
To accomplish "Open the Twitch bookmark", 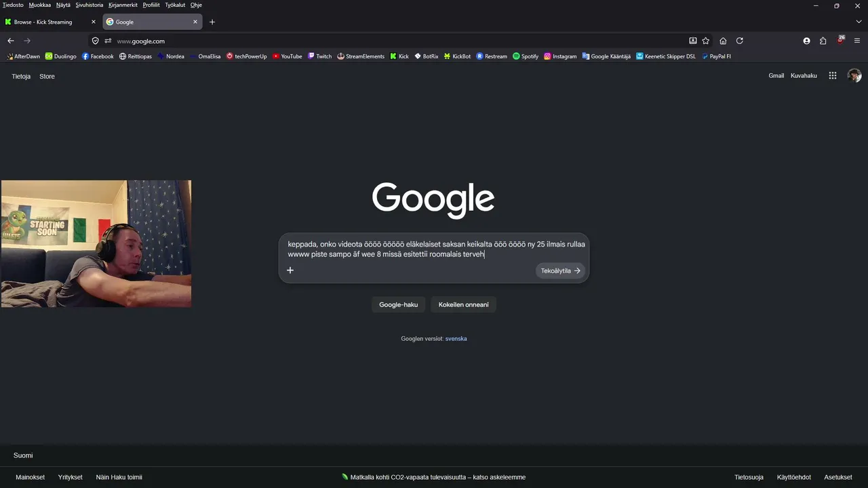I will tap(319, 56).
